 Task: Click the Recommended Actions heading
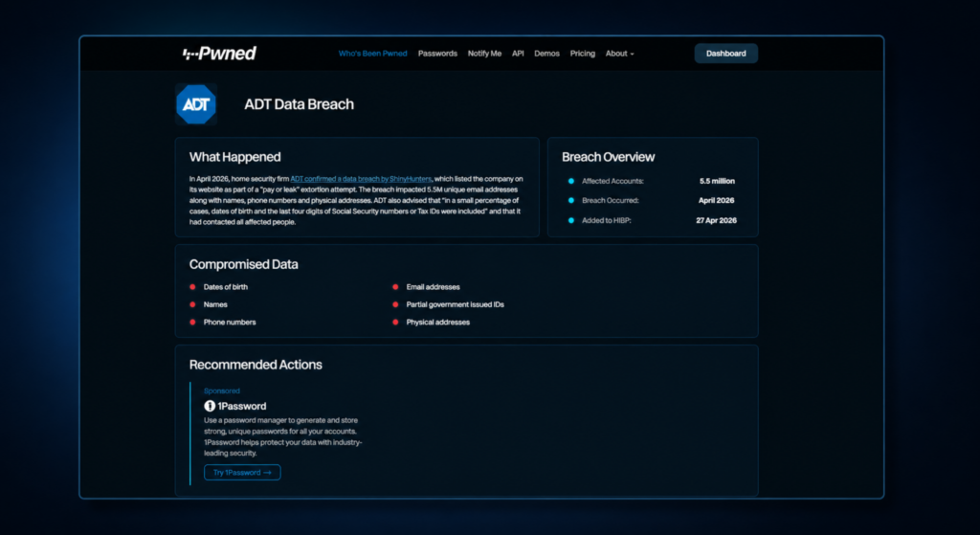256,365
